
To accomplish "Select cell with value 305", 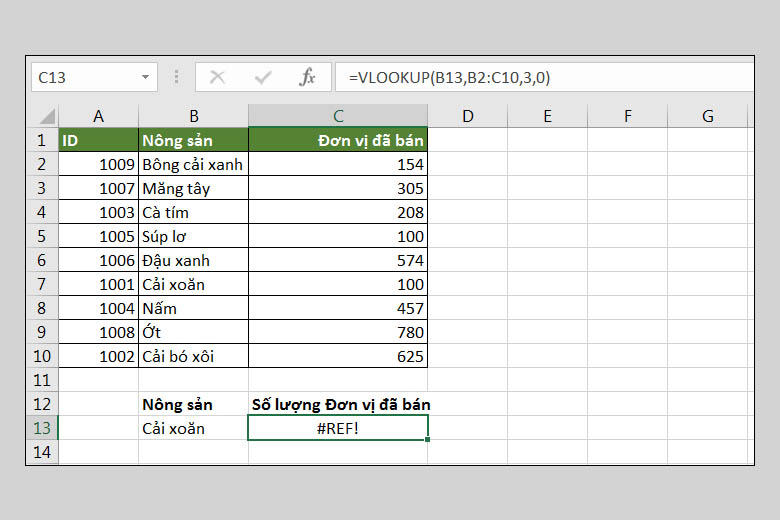I will 338,188.
